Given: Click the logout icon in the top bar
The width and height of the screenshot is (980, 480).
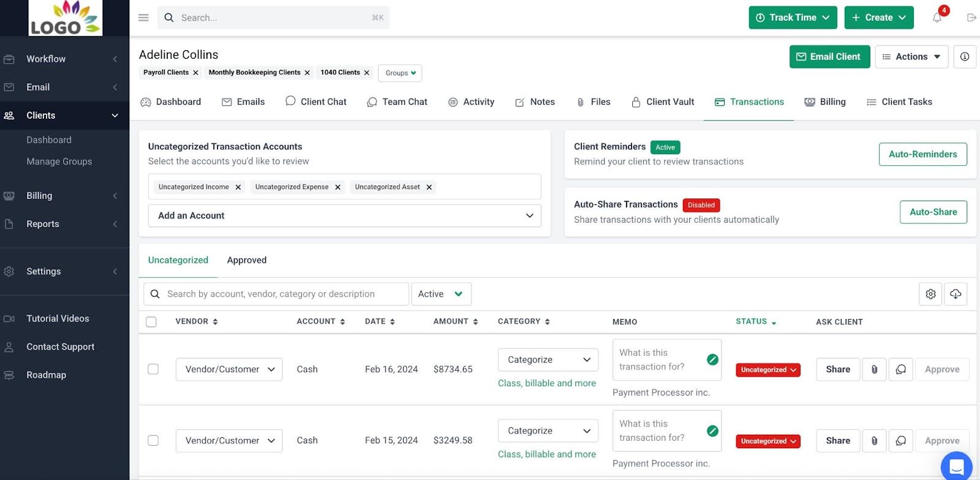Looking at the screenshot, I should pyautogui.click(x=971, y=18).
